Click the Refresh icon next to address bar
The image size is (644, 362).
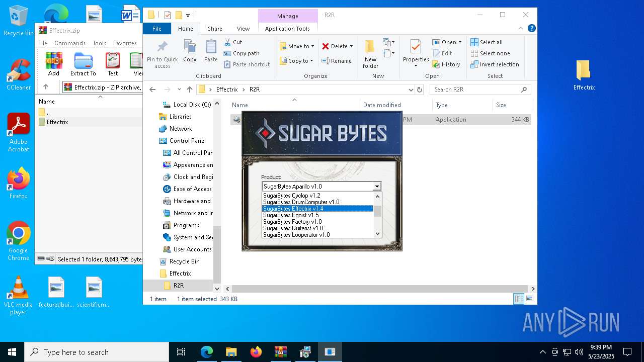[x=420, y=89]
